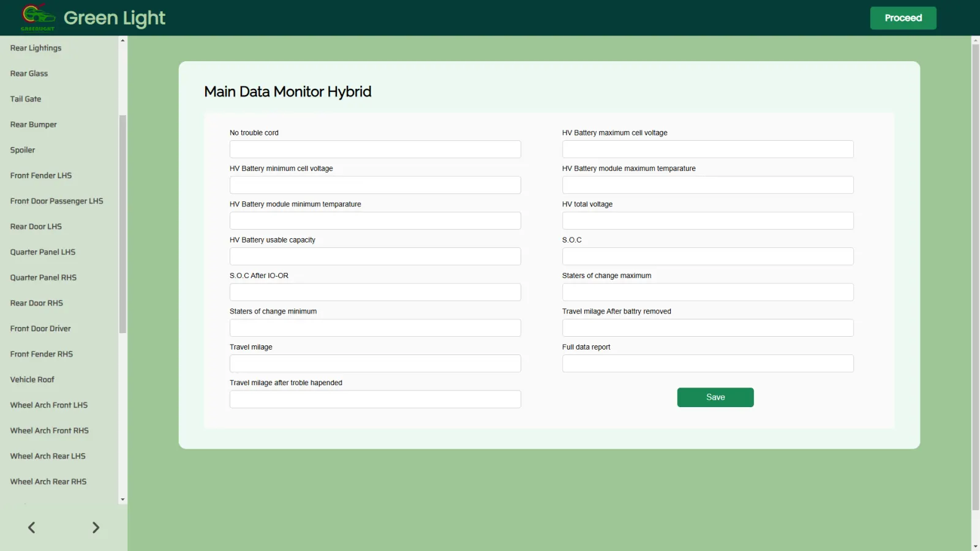
Task: Click the S.O.C input field
Action: pos(707,257)
